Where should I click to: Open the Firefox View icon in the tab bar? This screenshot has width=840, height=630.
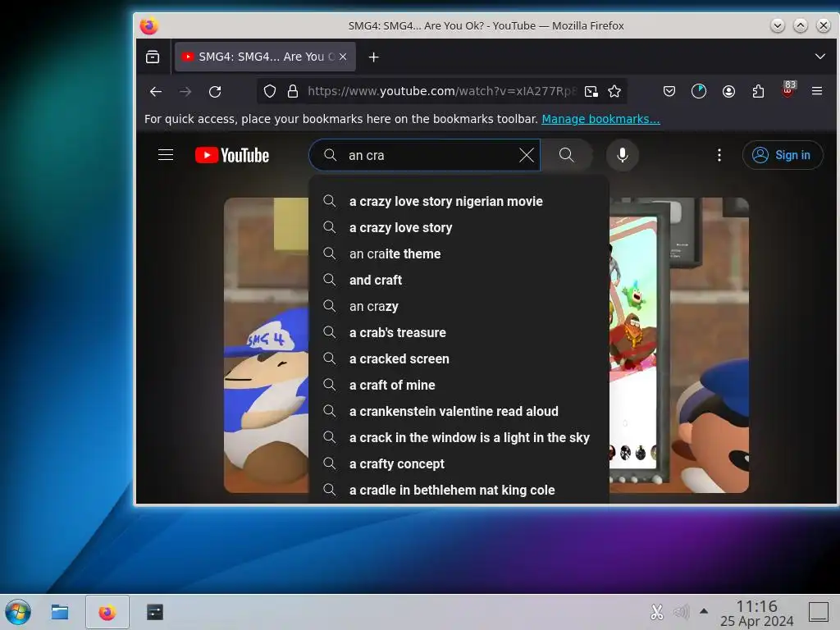pos(153,57)
